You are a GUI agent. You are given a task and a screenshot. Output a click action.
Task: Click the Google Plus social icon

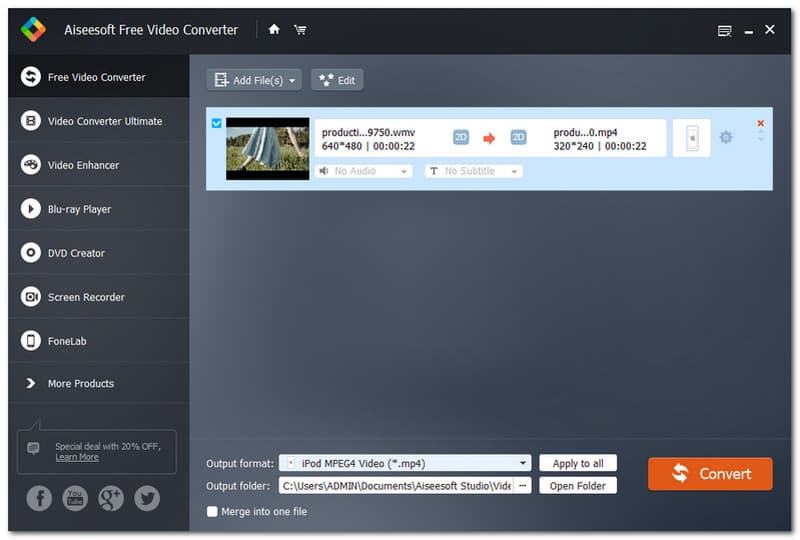coord(111,498)
